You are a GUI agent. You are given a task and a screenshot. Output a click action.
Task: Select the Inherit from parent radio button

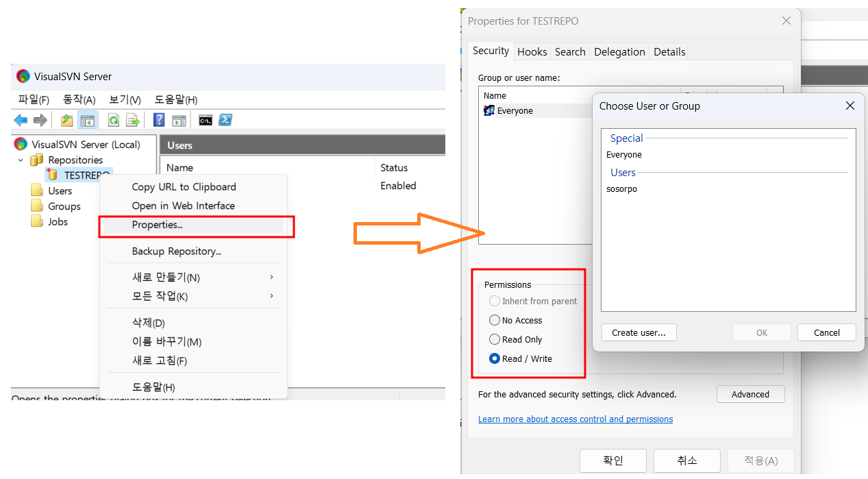(495, 301)
